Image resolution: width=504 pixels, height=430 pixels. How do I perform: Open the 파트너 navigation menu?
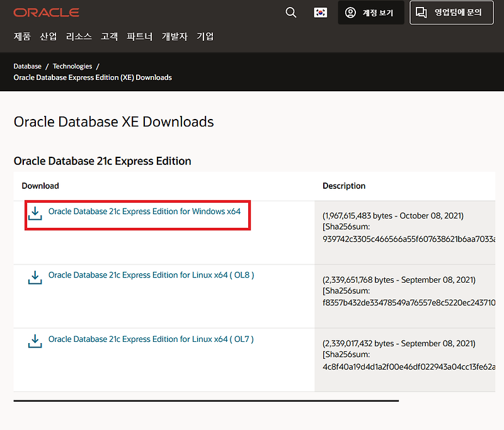[140, 37]
